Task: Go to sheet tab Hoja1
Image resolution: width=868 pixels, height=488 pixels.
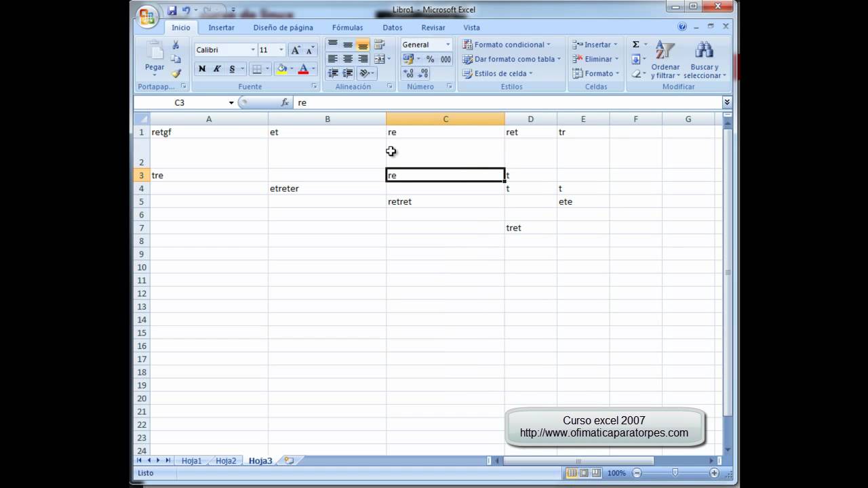Action: coord(191,461)
